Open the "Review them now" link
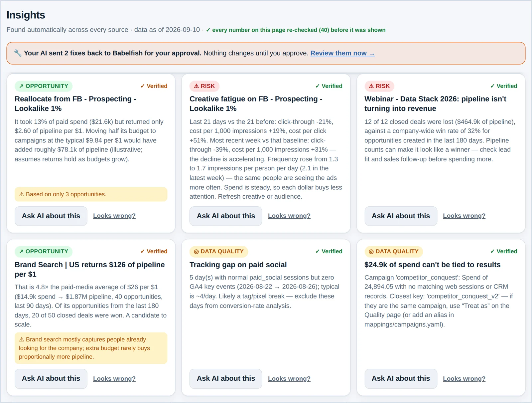 pyautogui.click(x=342, y=53)
